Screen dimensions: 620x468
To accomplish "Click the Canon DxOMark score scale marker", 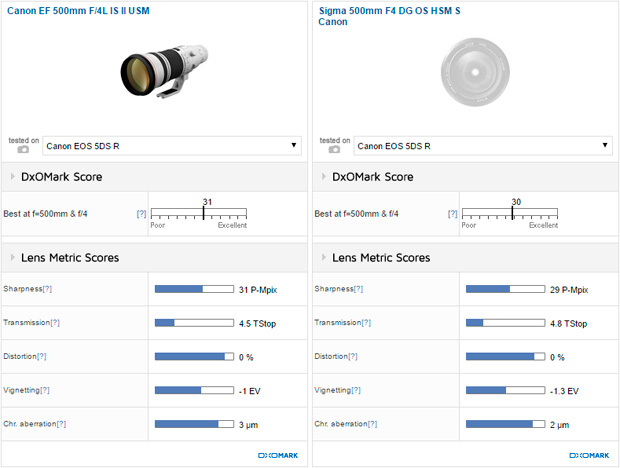I will [x=203, y=213].
